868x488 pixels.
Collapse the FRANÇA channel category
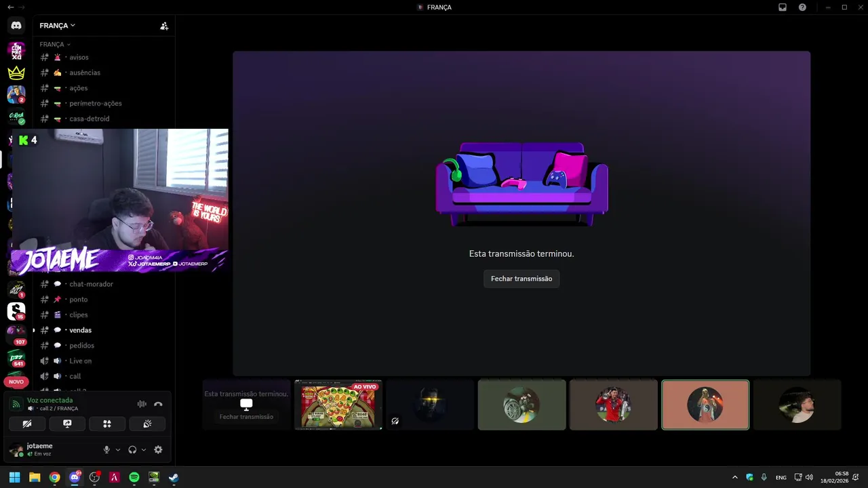55,44
